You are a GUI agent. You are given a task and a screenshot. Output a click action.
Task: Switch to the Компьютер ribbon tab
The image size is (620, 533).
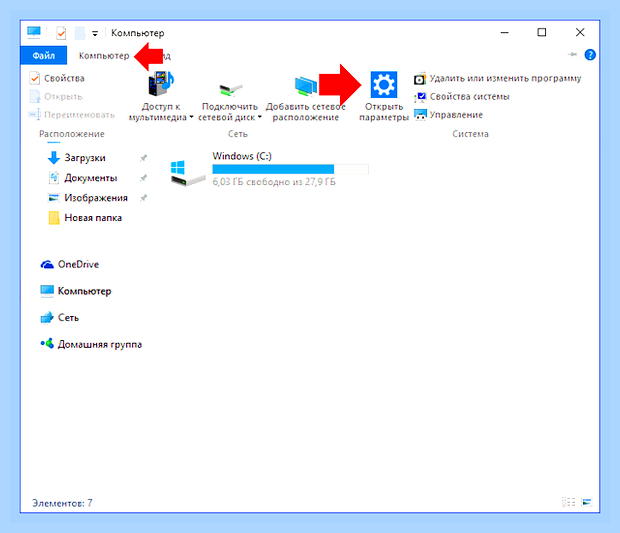click(x=104, y=56)
